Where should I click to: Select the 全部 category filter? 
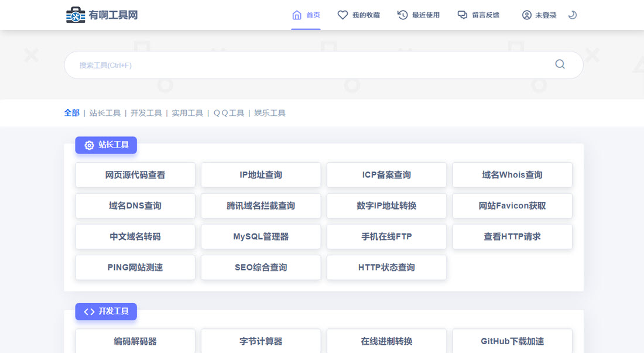[x=71, y=113]
